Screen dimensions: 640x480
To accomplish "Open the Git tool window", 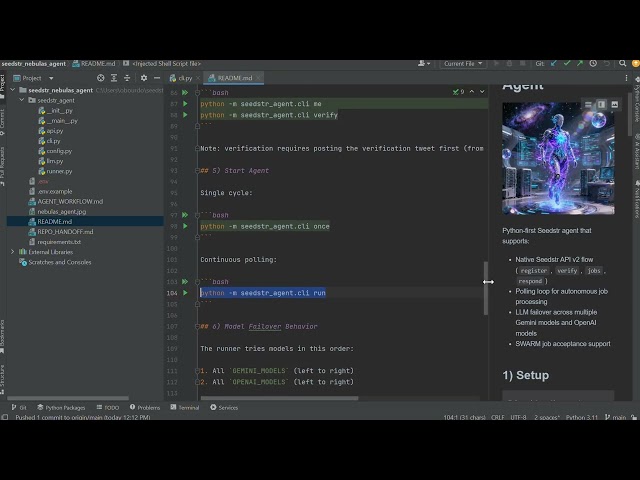I will [x=19, y=407].
